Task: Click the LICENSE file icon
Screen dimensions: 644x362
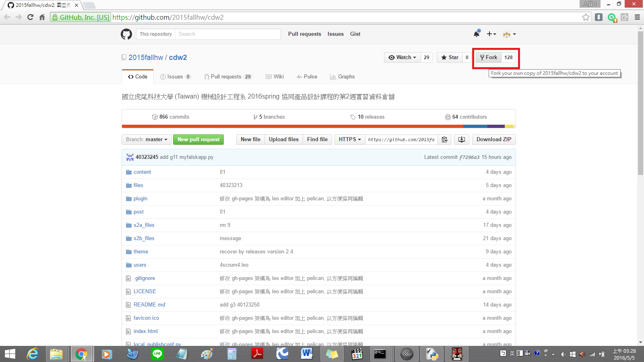Action: (x=128, y=292)
